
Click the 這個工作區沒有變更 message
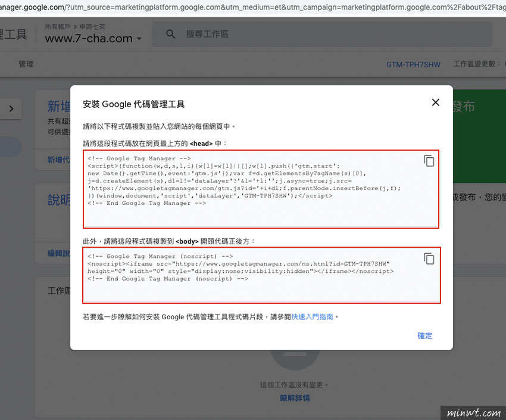click(293, 385)
